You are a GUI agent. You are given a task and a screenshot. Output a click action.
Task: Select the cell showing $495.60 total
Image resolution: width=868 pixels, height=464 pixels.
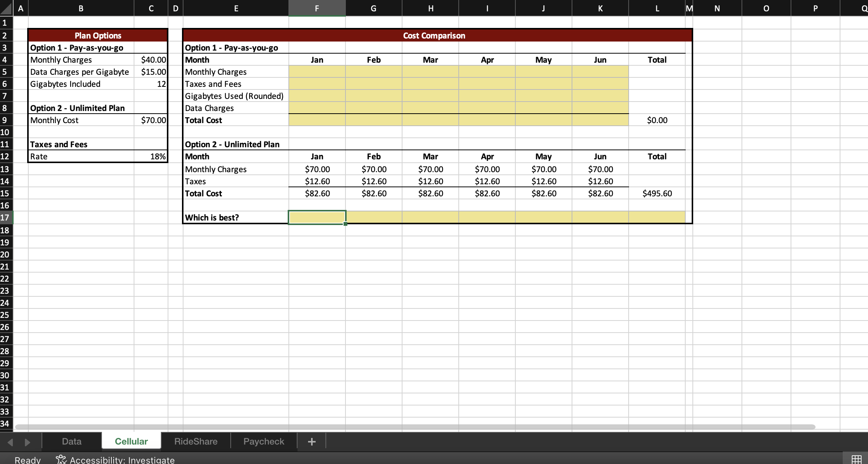[x=657, y=193]
